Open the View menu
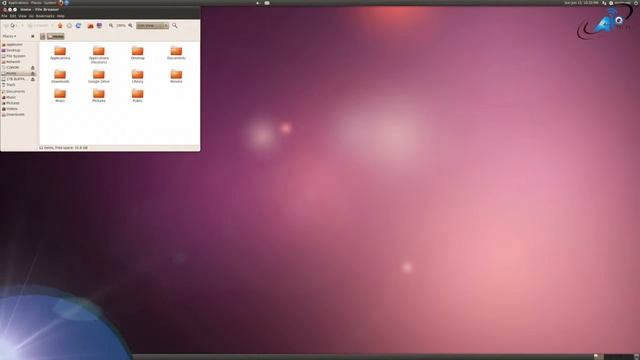The image size is (640, 360). point(22,16)
